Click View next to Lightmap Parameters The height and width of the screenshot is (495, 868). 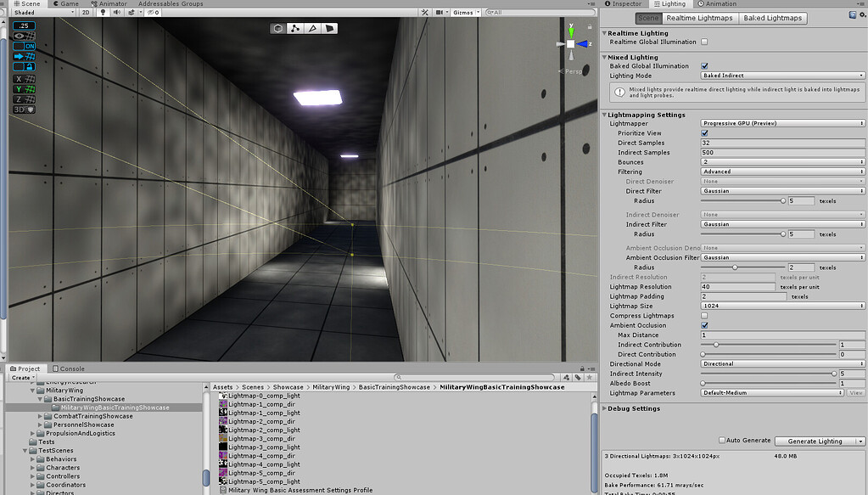(x=854, y=393)
